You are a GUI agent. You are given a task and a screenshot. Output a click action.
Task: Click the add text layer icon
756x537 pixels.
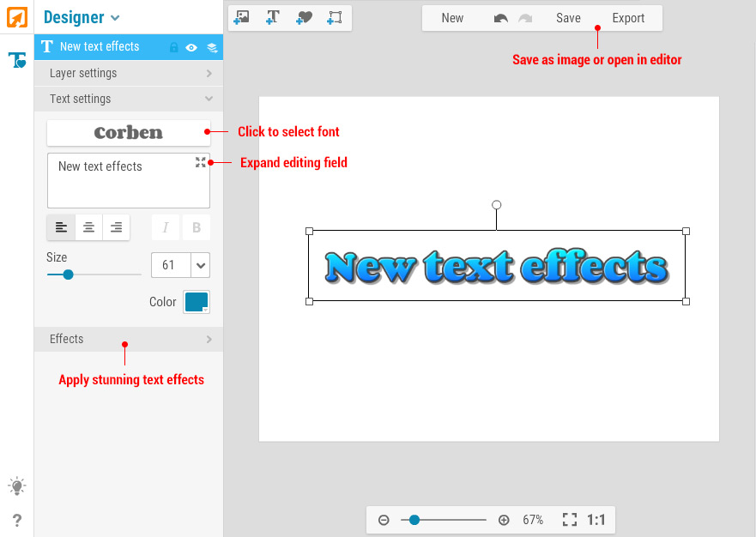(x=273, y=17)
